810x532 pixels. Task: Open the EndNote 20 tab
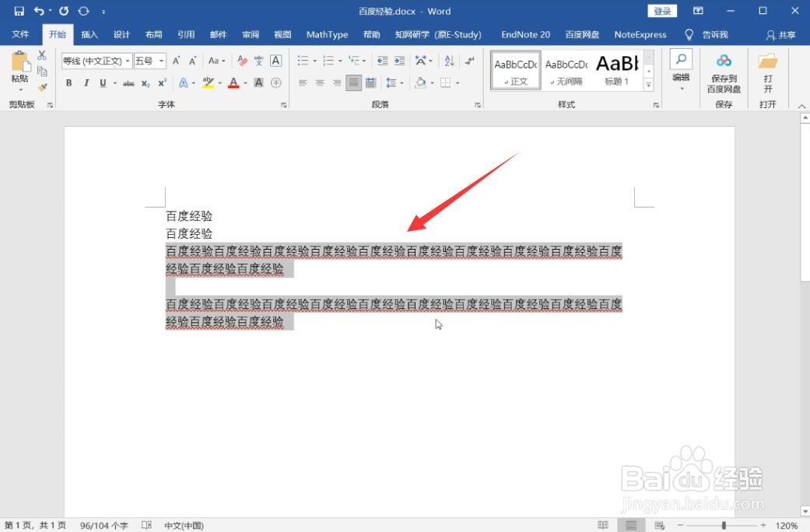click(x=525, y=34)
